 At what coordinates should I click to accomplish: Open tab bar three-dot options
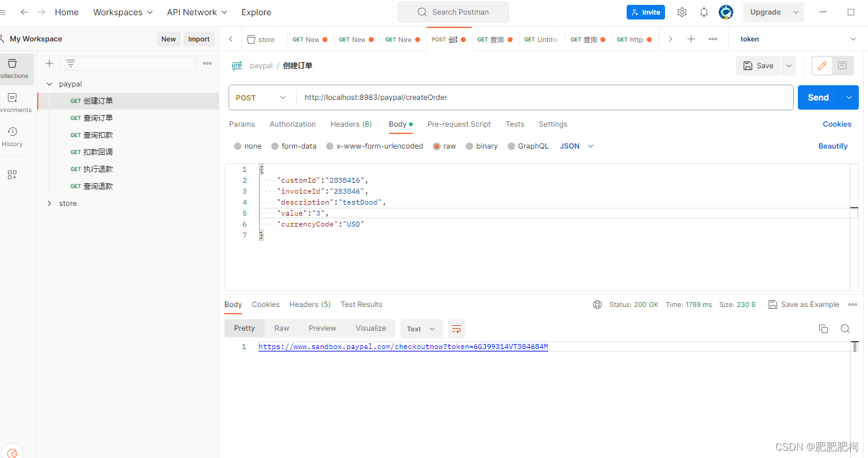713,39
